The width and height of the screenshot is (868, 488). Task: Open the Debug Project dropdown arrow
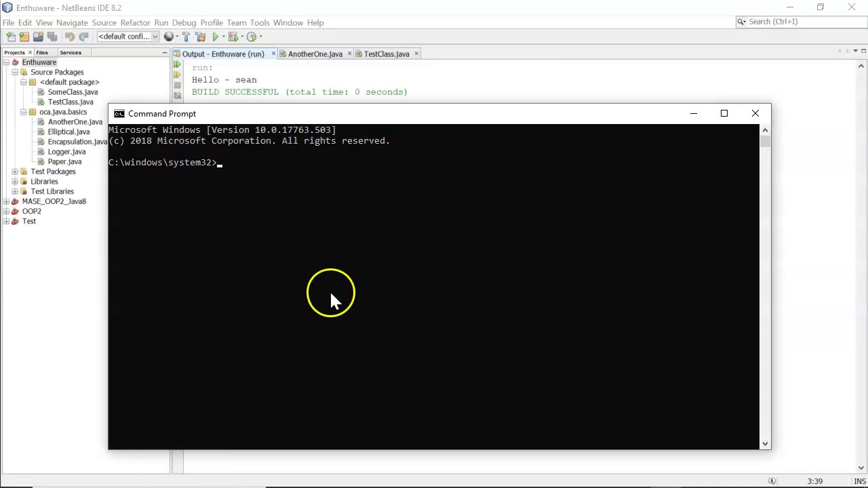pyautogui.click(x=241, y=37)
